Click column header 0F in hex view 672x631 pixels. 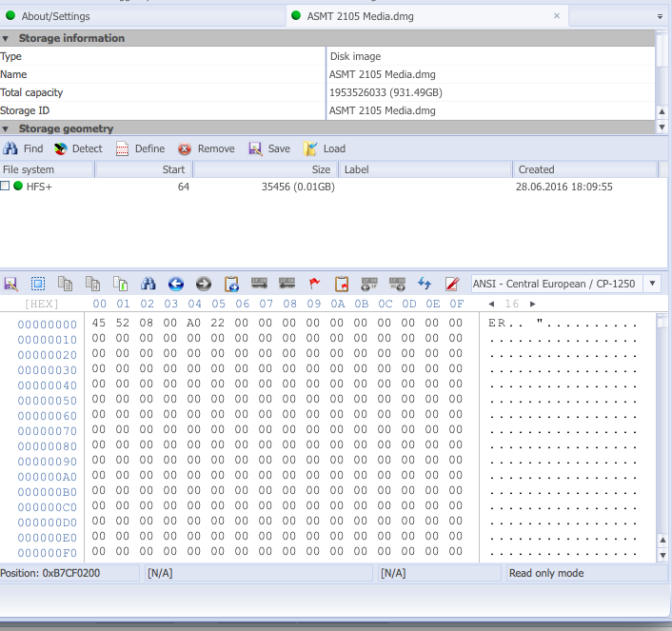point(457,304)
